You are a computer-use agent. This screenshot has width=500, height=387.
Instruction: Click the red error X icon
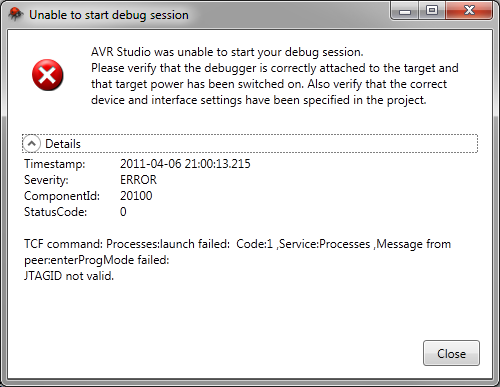(48, 75)
